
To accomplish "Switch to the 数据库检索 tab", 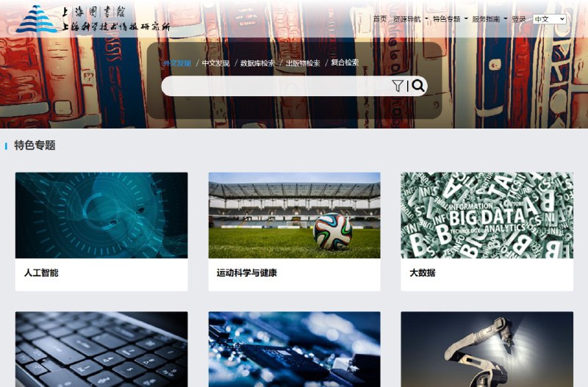I will coord(257,63).
